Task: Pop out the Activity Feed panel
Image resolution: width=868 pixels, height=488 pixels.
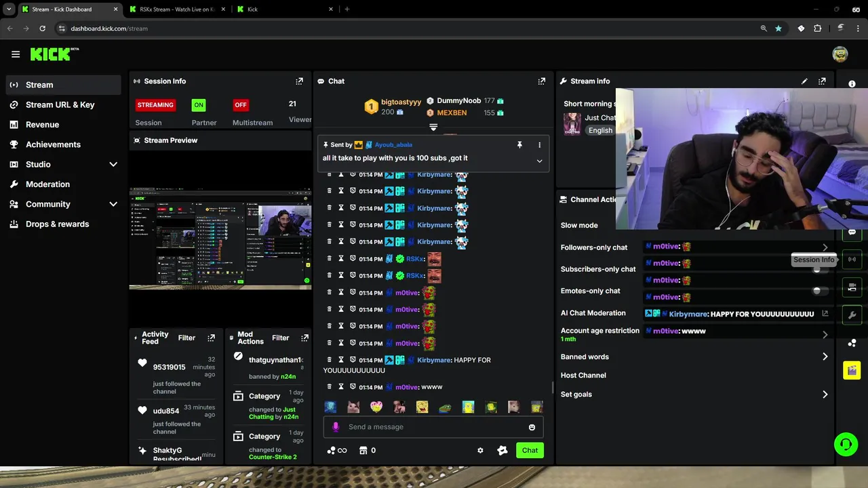Action: 212,338
